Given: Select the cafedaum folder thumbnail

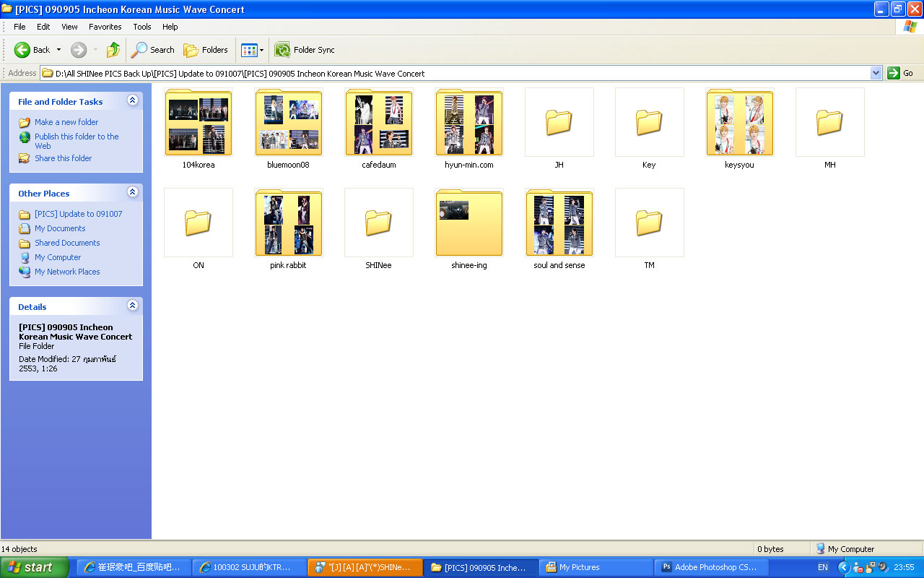Looking at the screenshot, I should click(x=379, y=122).
